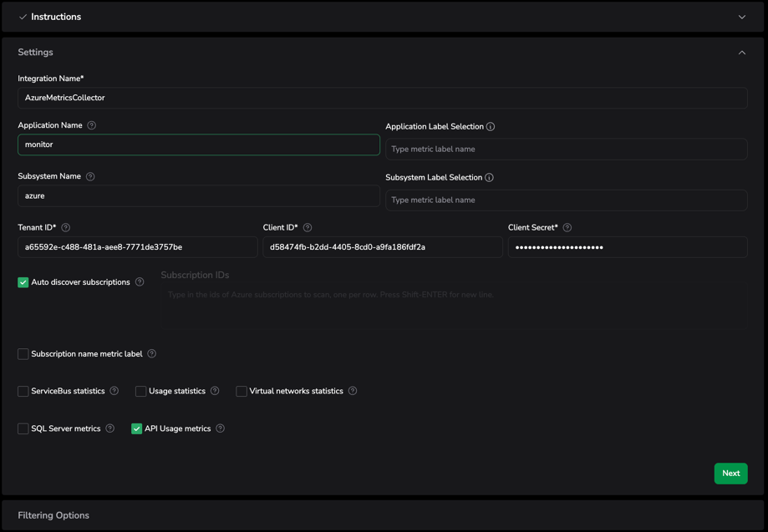Tick the SQL Server metrics checkbox

(23, 428)
